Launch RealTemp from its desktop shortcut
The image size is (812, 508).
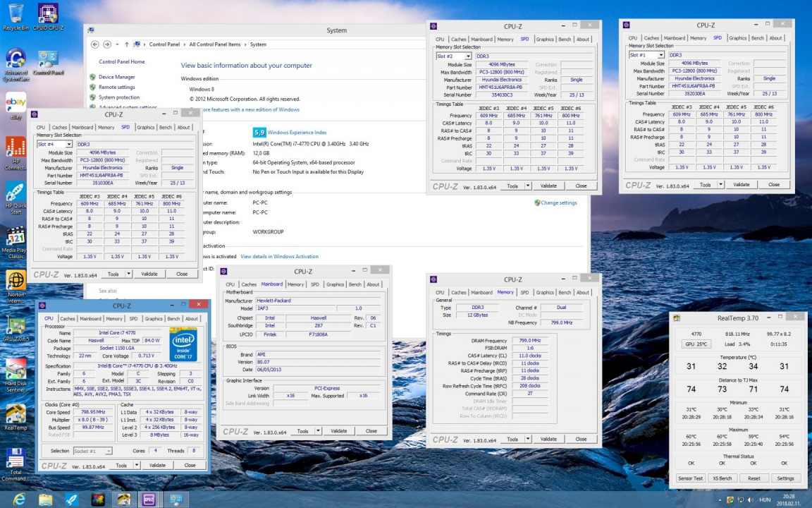click(16, 417)
